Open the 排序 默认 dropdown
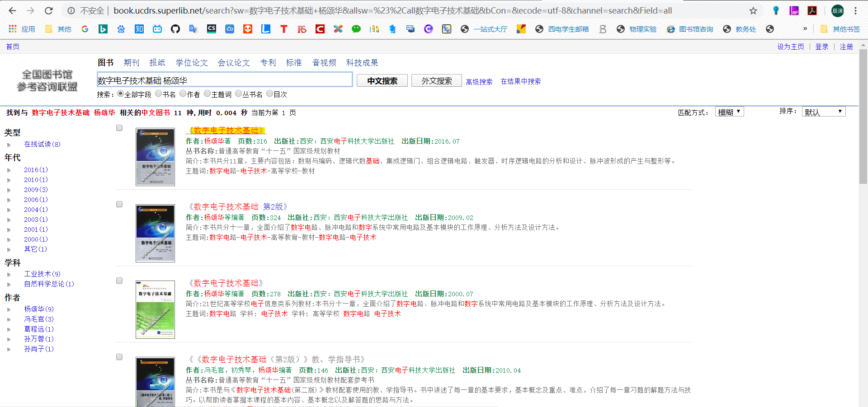This screenshot has height=407, width=868. pos(823,112)
